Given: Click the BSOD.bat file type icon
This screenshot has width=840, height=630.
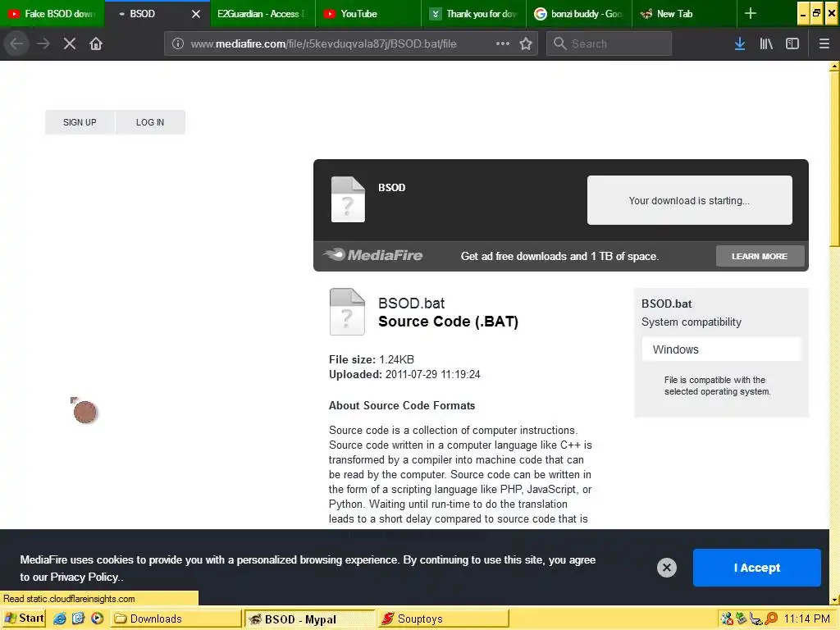Looking at the screenshot, I should coord(347,312).
